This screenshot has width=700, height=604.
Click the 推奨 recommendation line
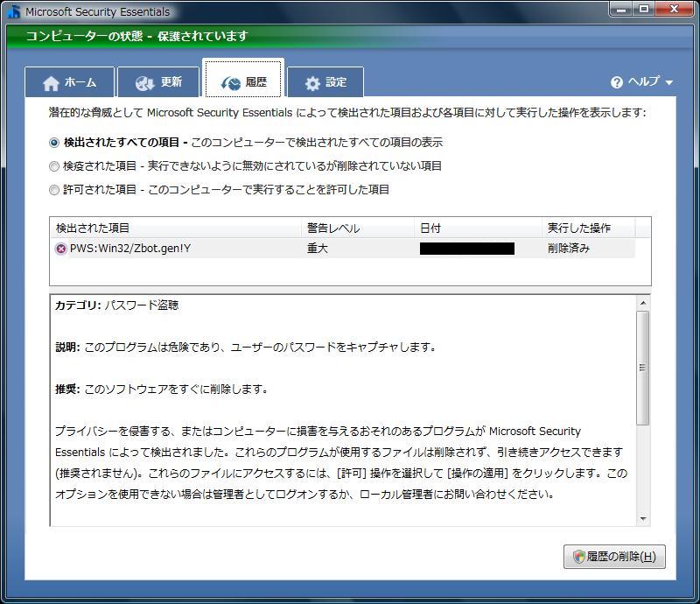coord(162,390)
